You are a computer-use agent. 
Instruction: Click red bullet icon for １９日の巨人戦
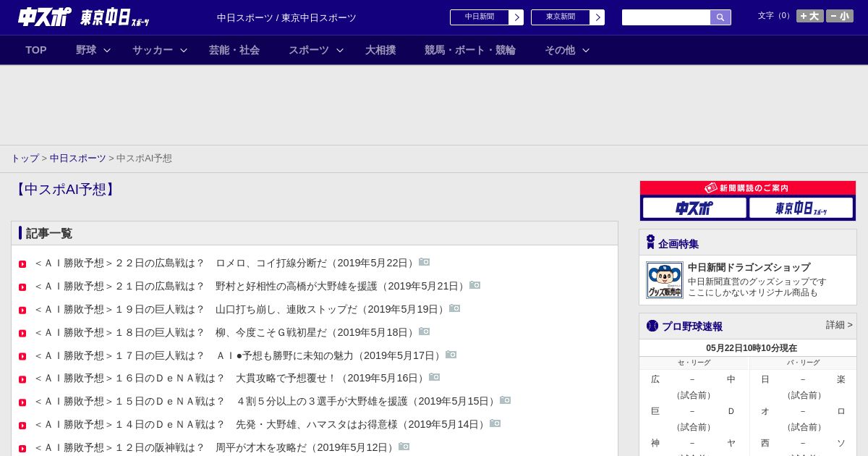click(x=22, y=311)
